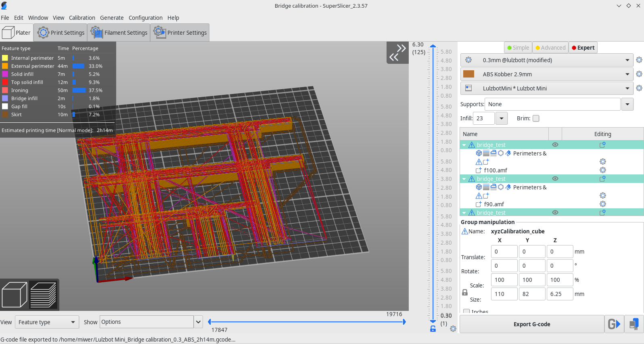This screenshot has width=644, height=344.
Task: Click f100.amf row settings gear
Action: [603, 170]
